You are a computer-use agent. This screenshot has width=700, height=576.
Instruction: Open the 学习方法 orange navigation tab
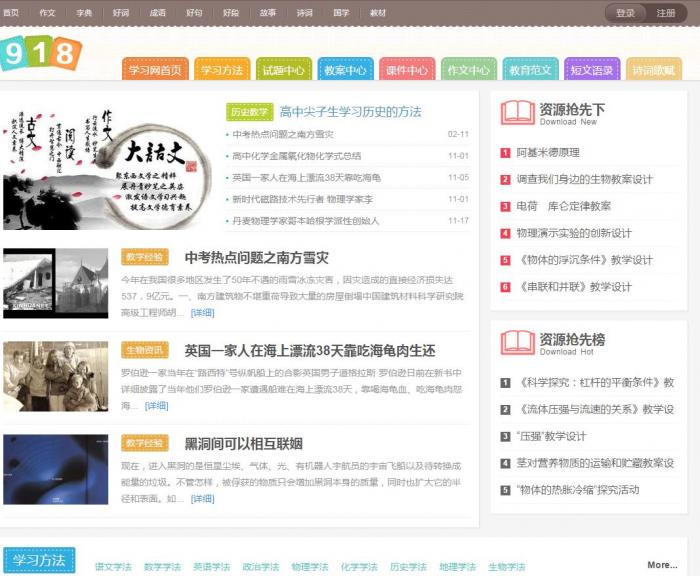pos(221,70)
